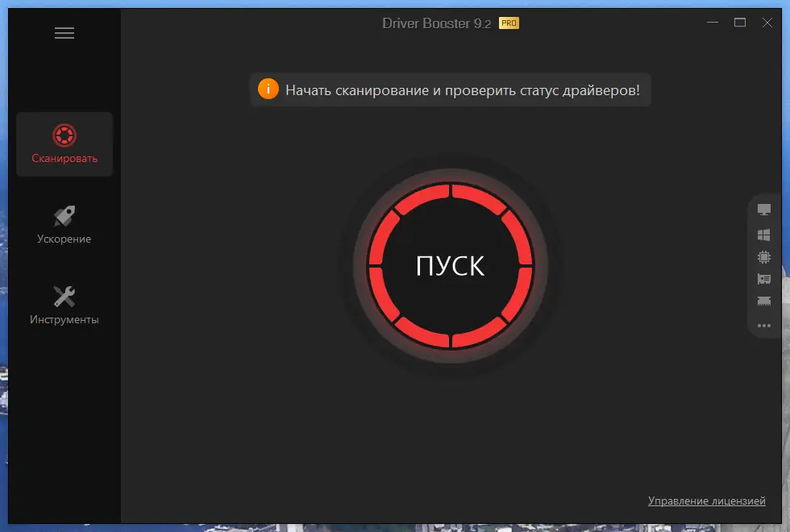Select the CPU information icon
Image resolution: width=790 pixels, height=532 pixels.
pyautogui.click(x=763, y=258)
